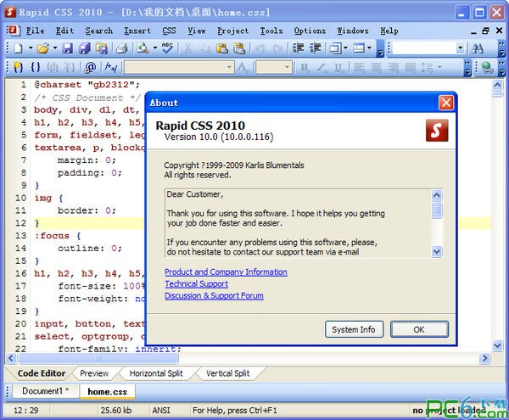Click into the quick search box
The image size is (509, 420).
[424, 48]
